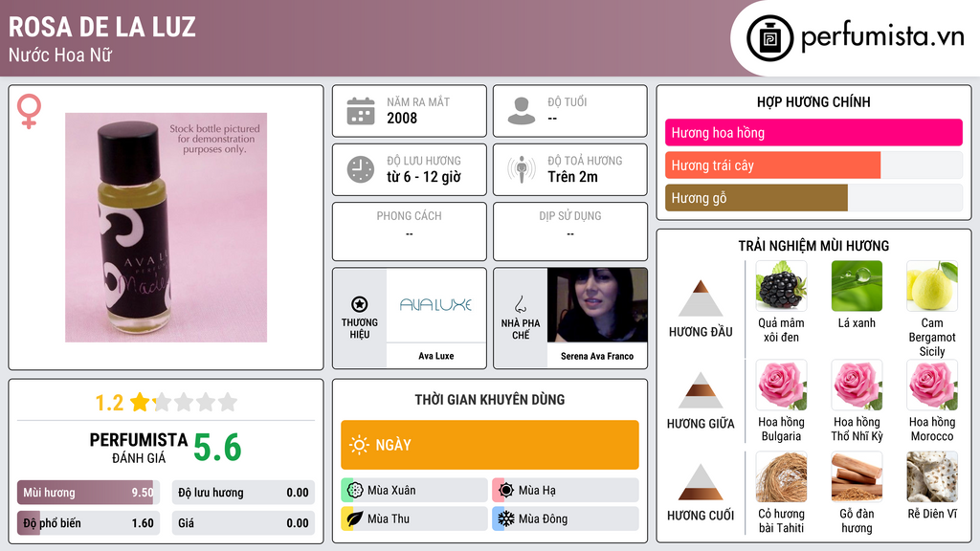Click the pink Hương hoa hồng accord bar
The image size is (980, 551).
pos(813,132)
